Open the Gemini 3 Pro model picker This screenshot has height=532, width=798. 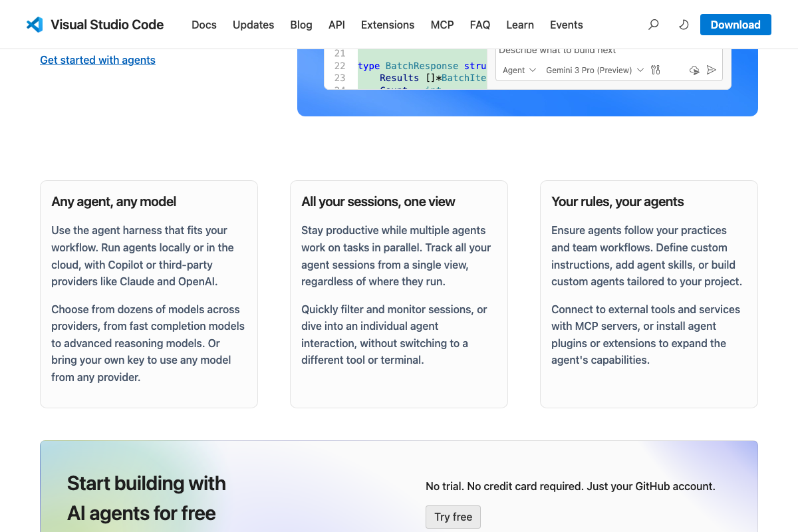click(x=590, y=70)
